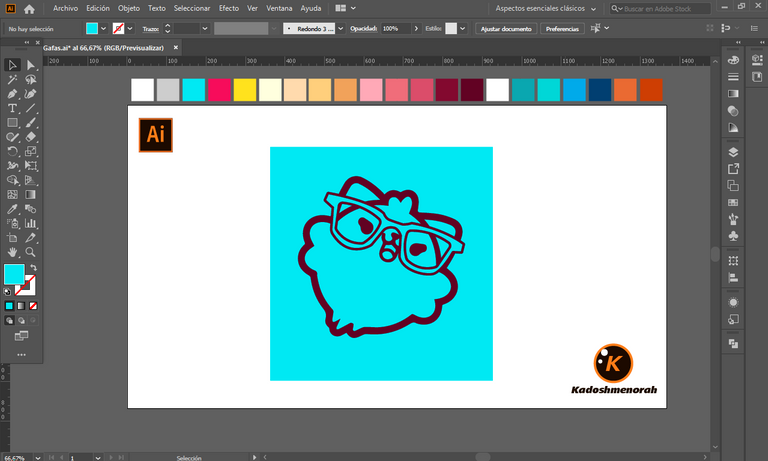
Task: Select the Gradient tool
Action: click(x=30, y=194)
